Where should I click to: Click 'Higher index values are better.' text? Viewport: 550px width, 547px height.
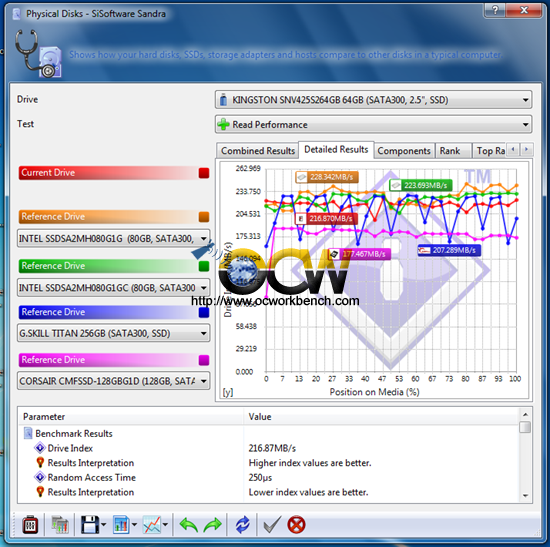click(310, 463)
